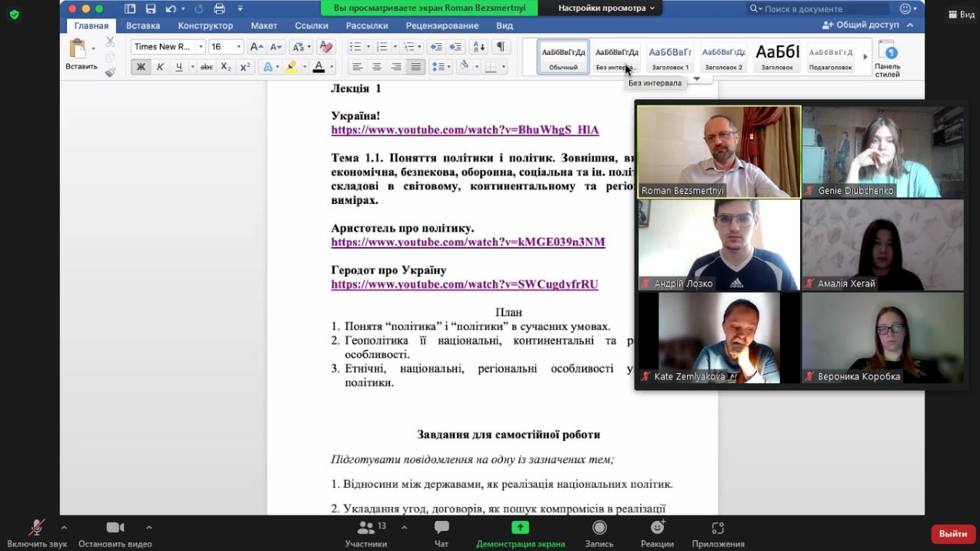Show paragraph marks with pilcrow icon
Viewport: 980px width, 551px height.
click(500, 47)
